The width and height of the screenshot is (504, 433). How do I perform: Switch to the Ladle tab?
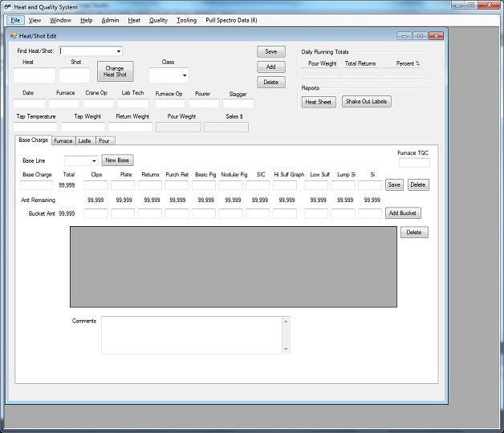click(x=85, y=140)
